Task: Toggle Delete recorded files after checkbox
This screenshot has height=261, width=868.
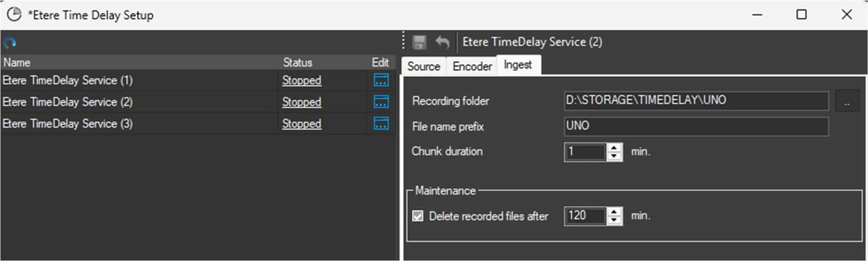Action: (418, 216)
